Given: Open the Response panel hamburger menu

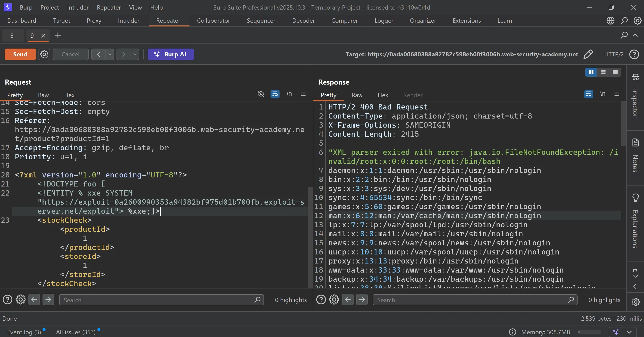Looking at the screenshot, I should coord(617,94).
